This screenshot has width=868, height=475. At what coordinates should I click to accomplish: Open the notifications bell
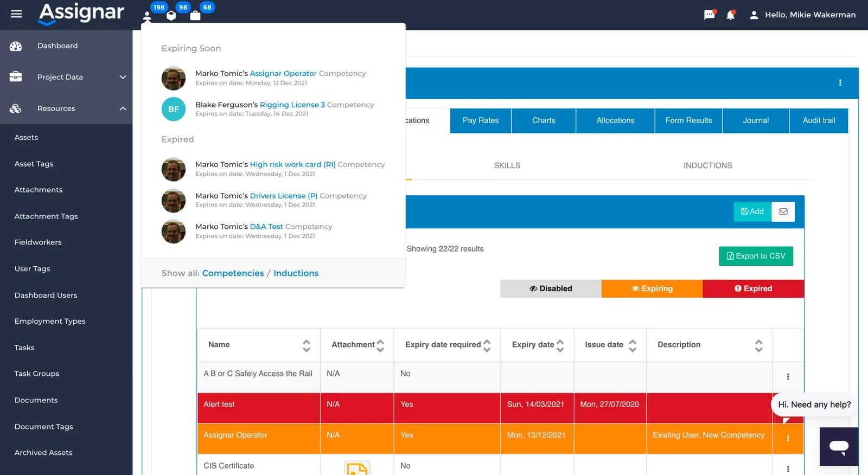(x=731, y=15)
